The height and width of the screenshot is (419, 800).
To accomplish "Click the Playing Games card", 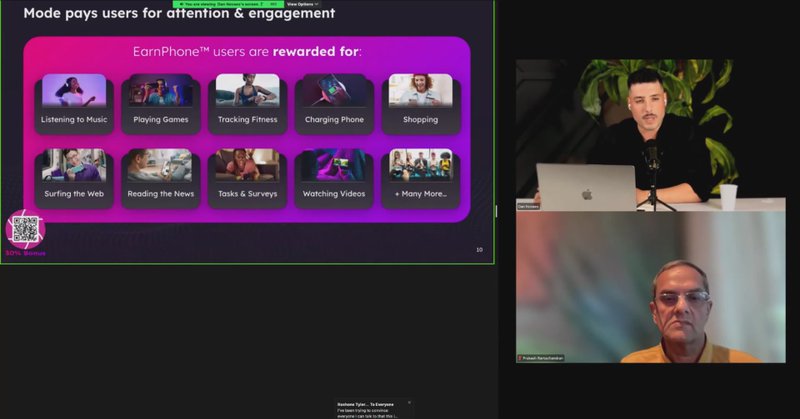I will pyautogui.click(x=161, y=104).
